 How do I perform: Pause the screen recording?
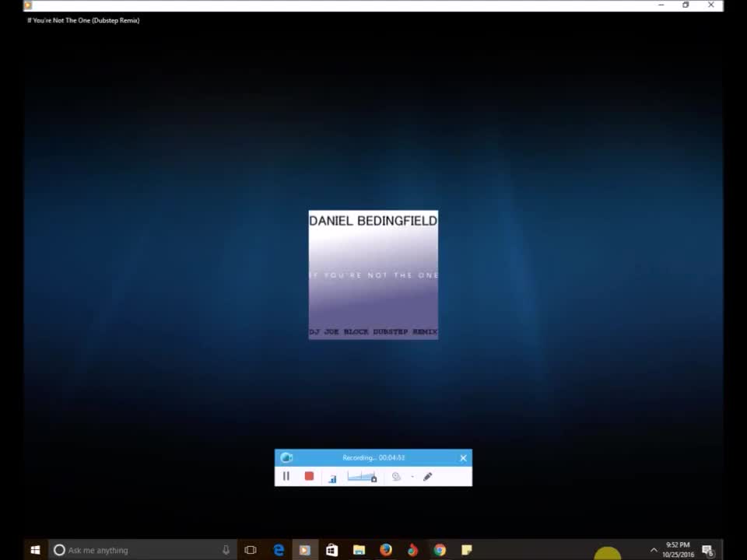286,476
